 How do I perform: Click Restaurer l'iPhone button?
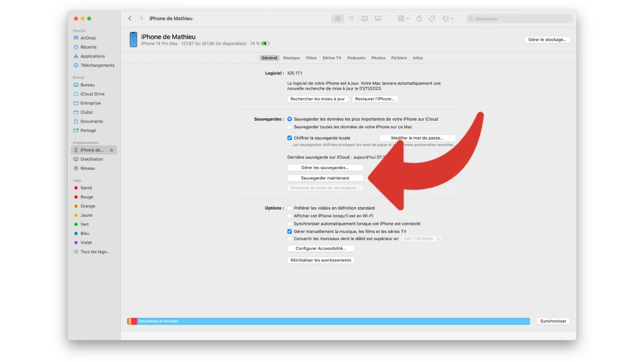(x=375, y=99)
